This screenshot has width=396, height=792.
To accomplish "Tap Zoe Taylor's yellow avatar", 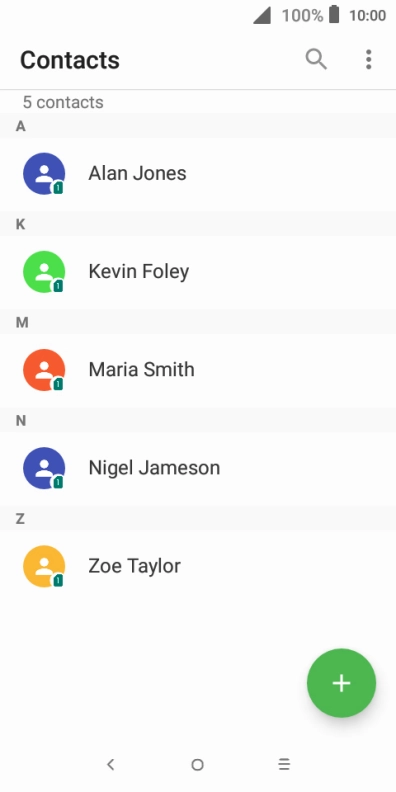I will point(44,566).
